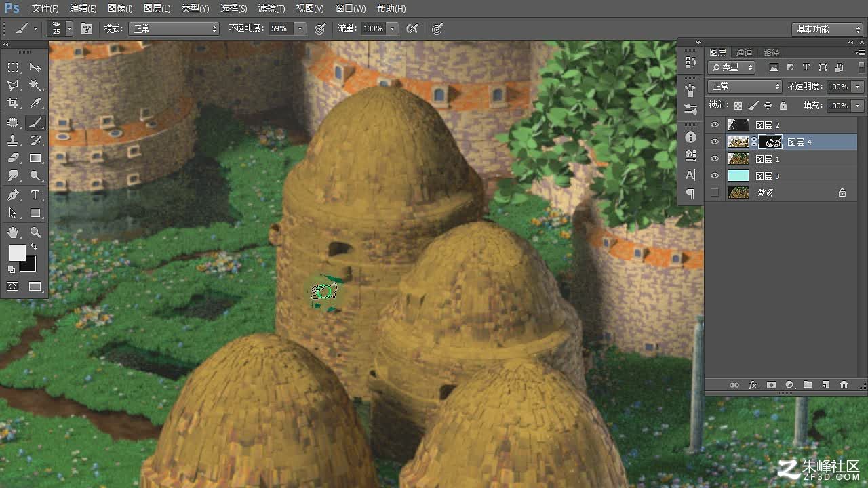Hide 图层 2 layer visibility
The image size is (868, 488).
pos(714,125)
